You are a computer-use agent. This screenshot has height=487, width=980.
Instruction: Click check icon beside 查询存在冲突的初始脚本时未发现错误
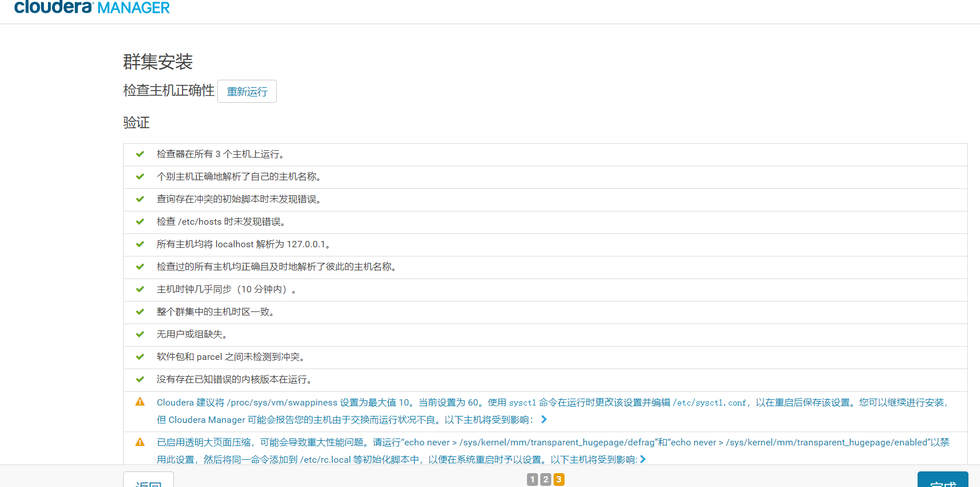pyautogui.click(x=140, y=199)
